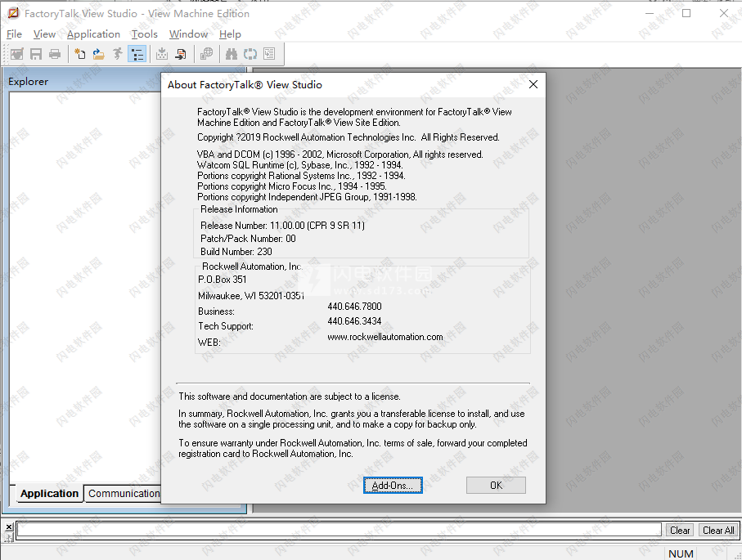This screenshot has width=742, height=560.
Task: Switch to the Communications tab in Explorer
Action: (124, 493)
